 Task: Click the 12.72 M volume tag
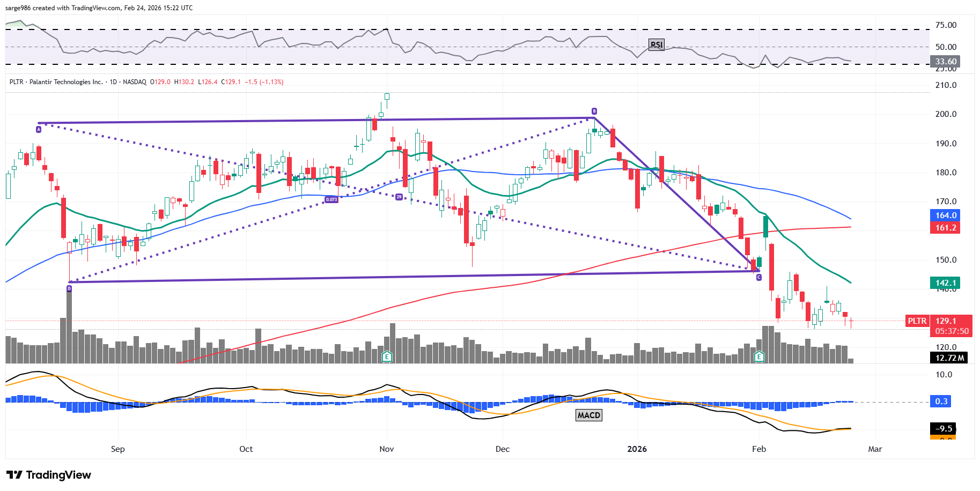(949, 358)
